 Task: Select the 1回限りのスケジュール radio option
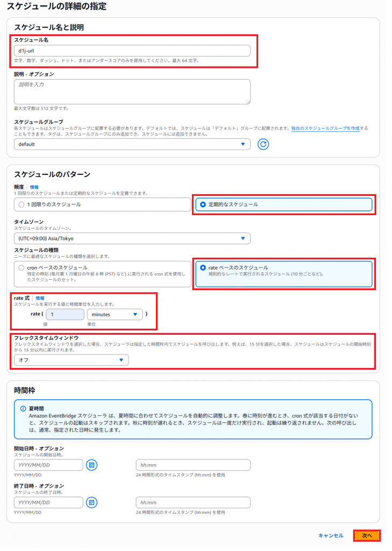point(22,204)
